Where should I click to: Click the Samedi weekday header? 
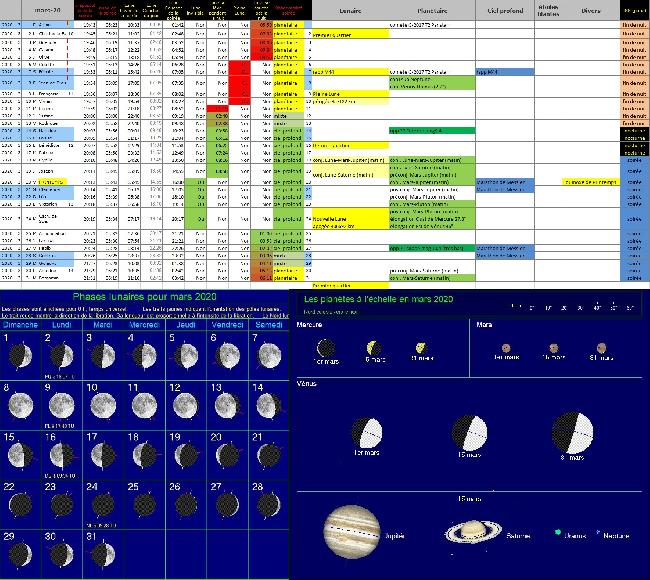(269, 325)
